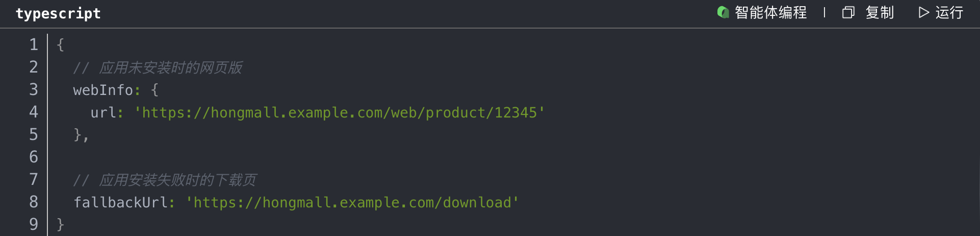Click the closing brace on line 9
Viewport: 980px width, 236px height.
pos(60,224)
